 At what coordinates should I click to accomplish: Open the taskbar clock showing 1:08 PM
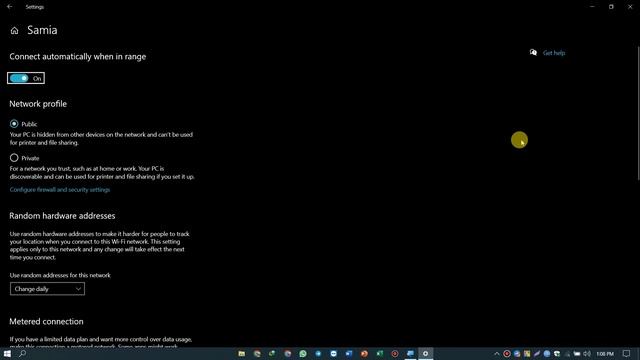click(x=605, y=353)
